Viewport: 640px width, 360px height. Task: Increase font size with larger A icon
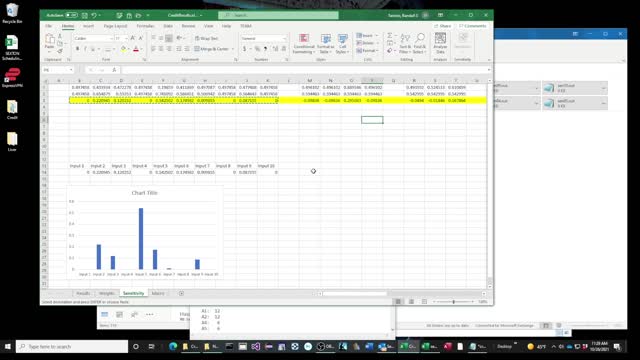[132, 38]
